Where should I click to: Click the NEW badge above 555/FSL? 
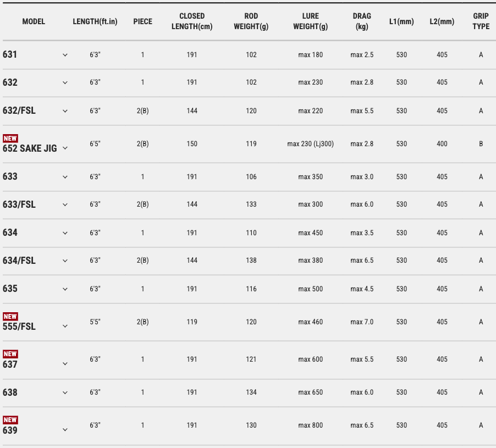(10, 317)
